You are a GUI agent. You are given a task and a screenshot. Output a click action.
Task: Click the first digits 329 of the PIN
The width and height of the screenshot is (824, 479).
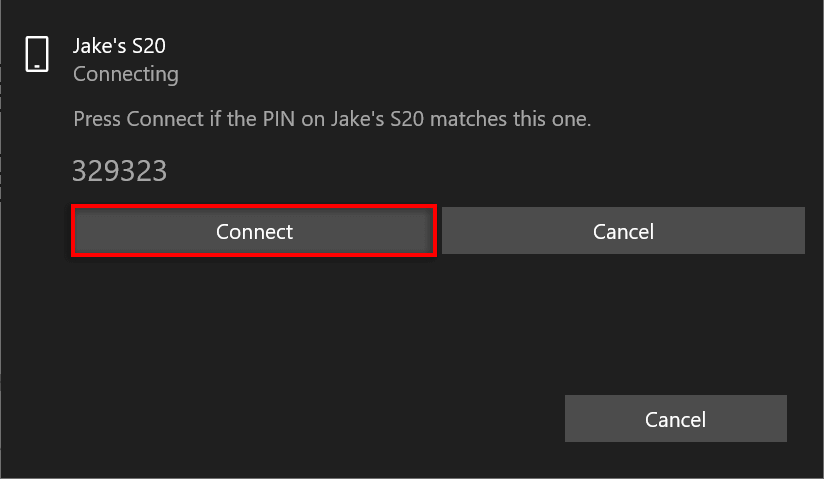(x=96, y=171)
